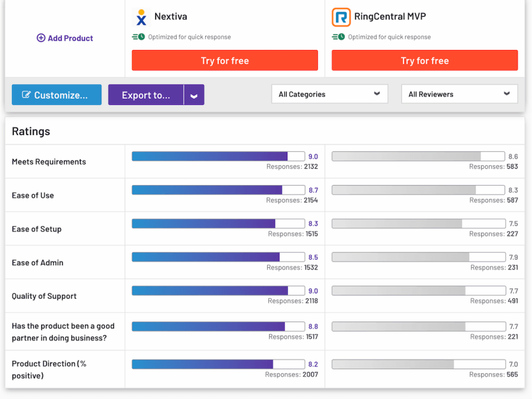532x399 pixels.
Task: Click the pencil icon on Customize button
Action: click(x=26, y=94)
